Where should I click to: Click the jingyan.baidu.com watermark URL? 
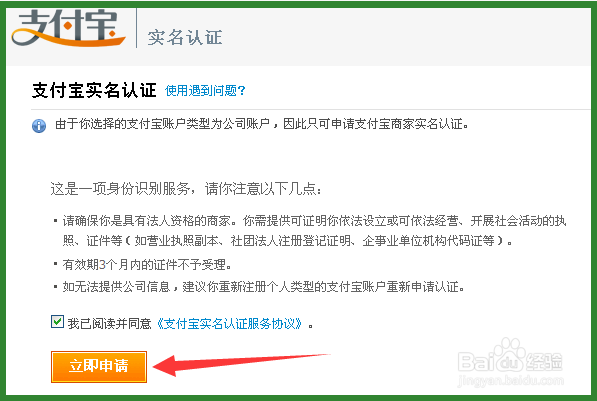511,381
